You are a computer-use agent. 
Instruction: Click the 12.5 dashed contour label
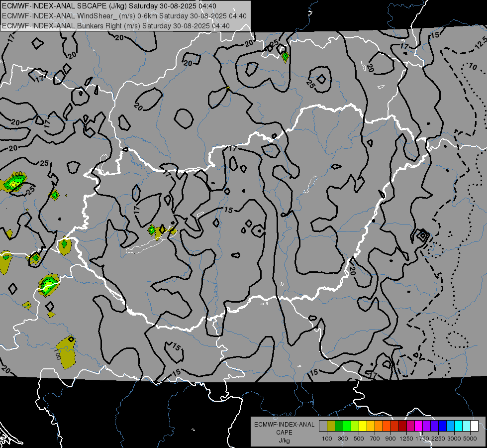[x=480, y=42]
